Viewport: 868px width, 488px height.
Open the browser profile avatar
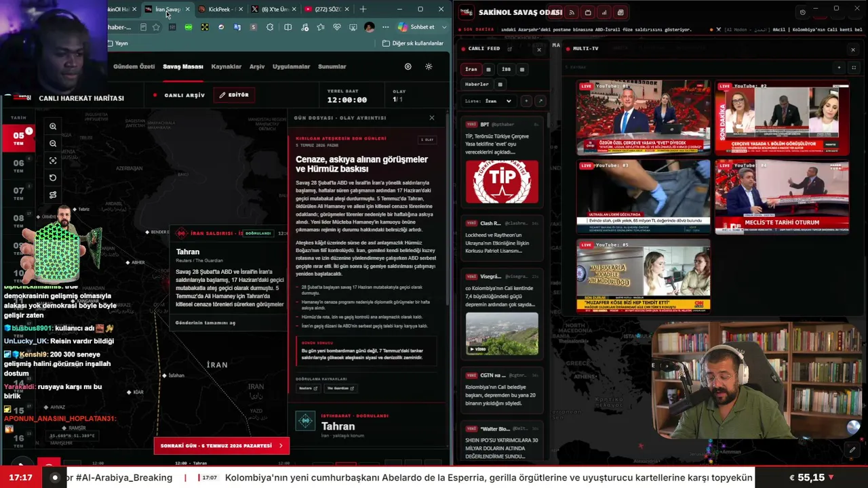(369, 27)
